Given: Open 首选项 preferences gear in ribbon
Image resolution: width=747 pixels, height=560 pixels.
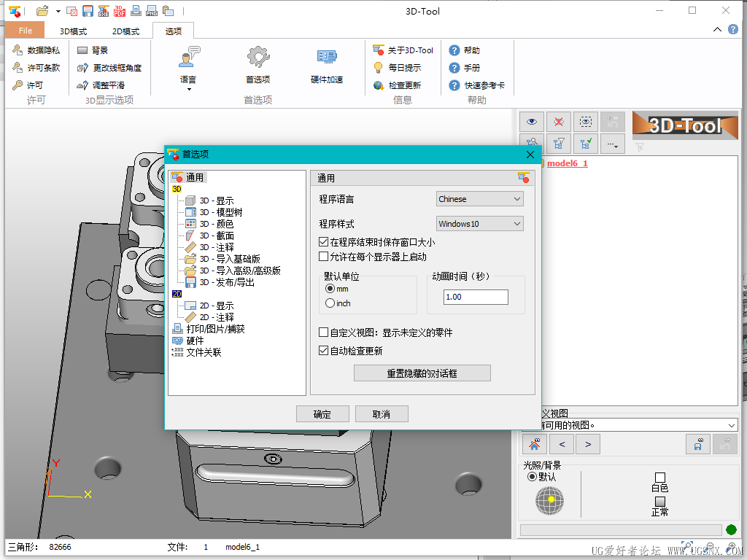Looking at the screenshot, I should tap(258, 66).
